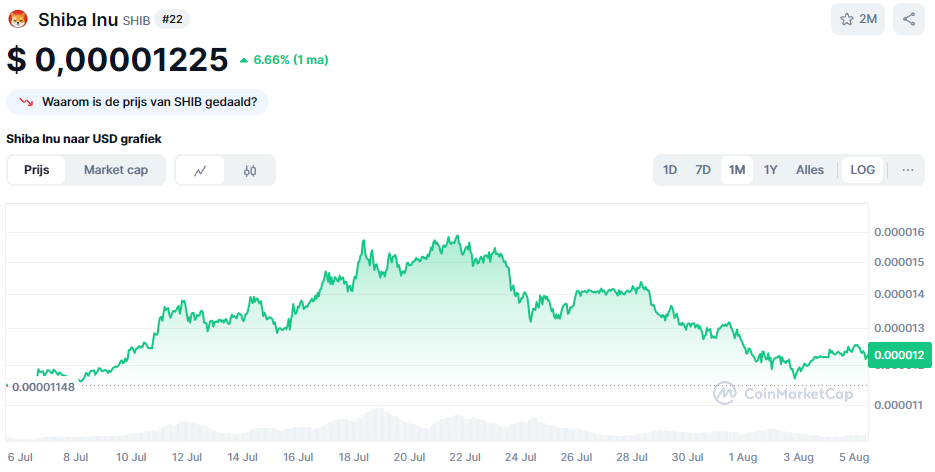Screen dimensions: 935x472
Task: Click the 24 Jul date label
Action: (521, 457)
